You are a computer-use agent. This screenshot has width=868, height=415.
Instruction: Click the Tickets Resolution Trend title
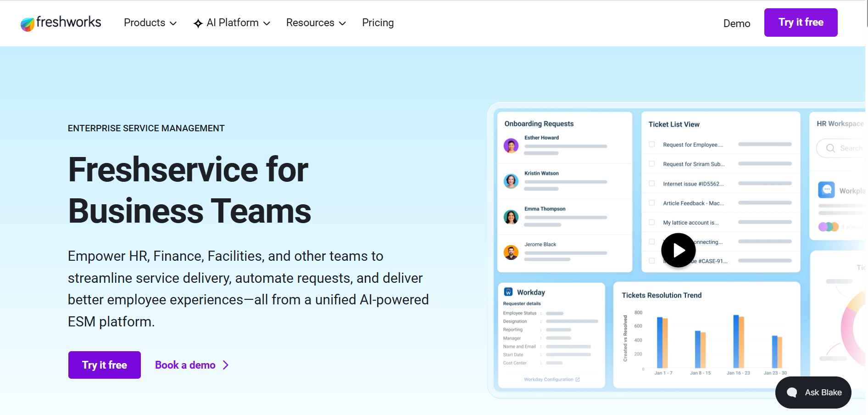coord(662,295)
